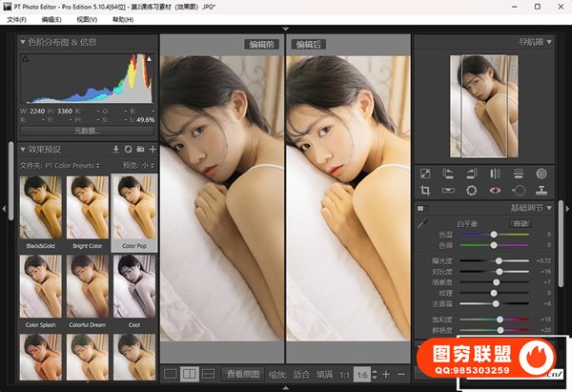Collapse the histogram & info panel
The image size is (572, 392).
[23, 42]
